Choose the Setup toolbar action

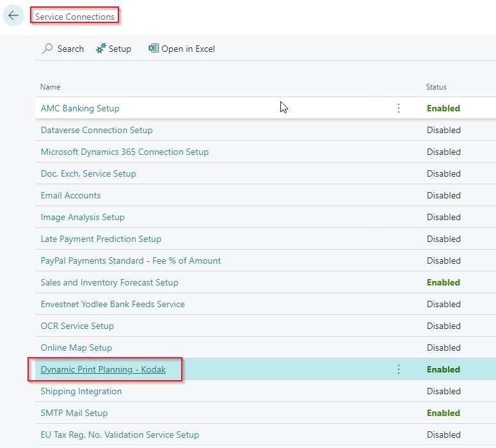(120, 49)
